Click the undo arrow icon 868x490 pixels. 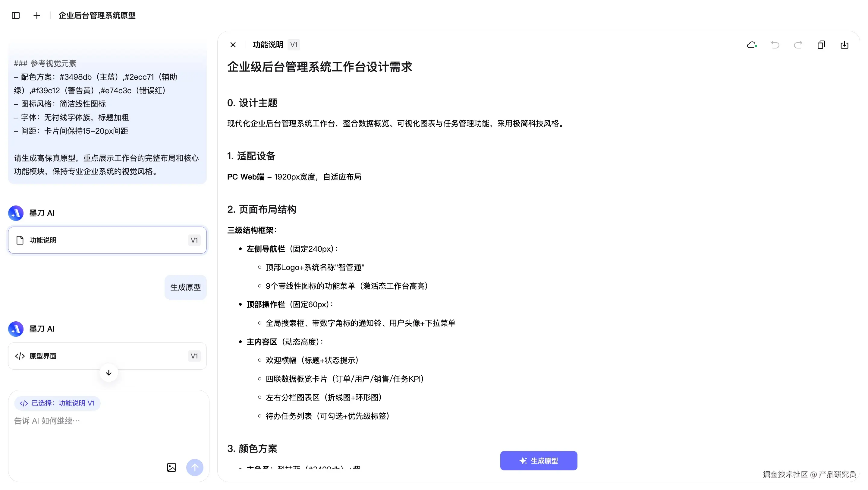pyautogui.click(x=775, y=45)
